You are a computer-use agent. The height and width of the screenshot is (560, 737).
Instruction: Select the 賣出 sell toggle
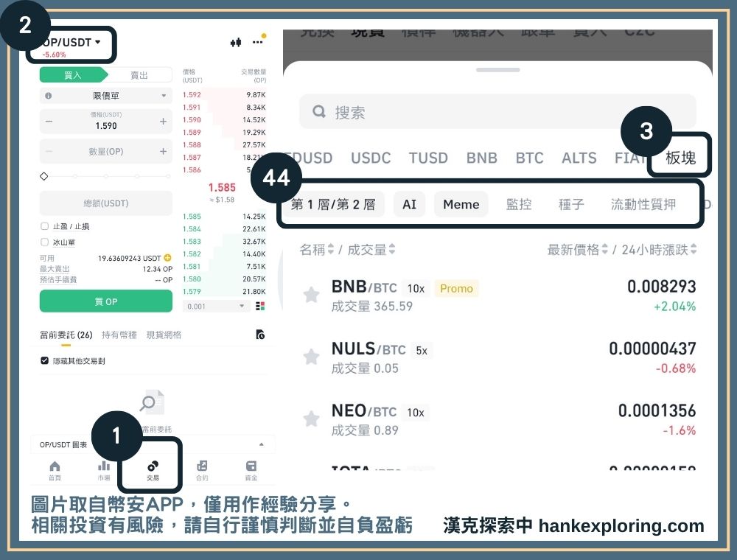pyautogui.click(x=139, y=74)
